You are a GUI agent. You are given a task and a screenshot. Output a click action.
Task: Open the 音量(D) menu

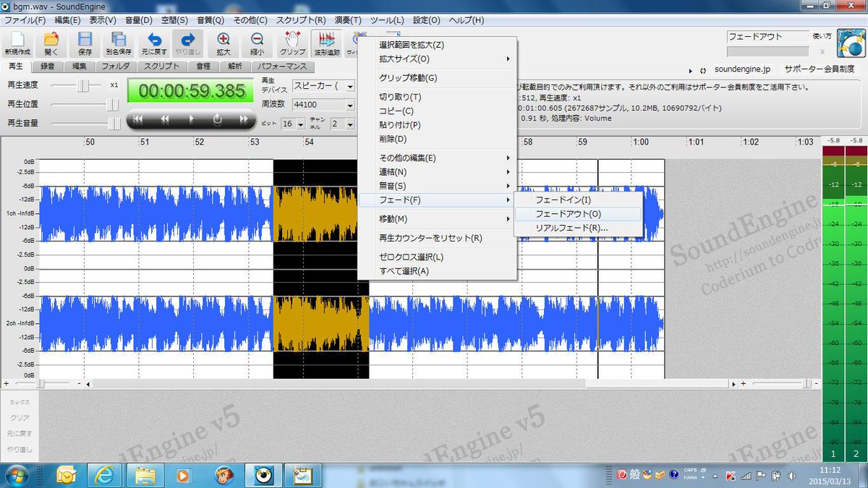click(x=139, y=20)
